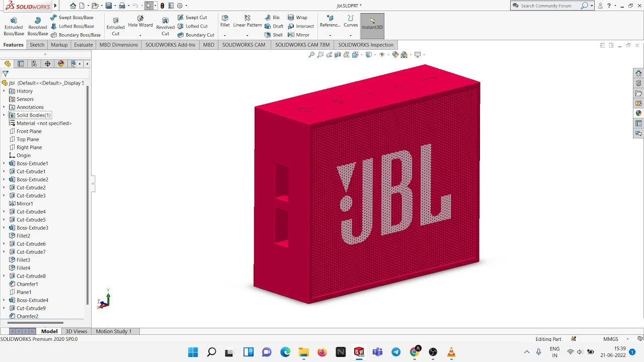Open Appearances color ball in right pane
Viewport: 644px width, 362px height.
(x=638, y=113)
